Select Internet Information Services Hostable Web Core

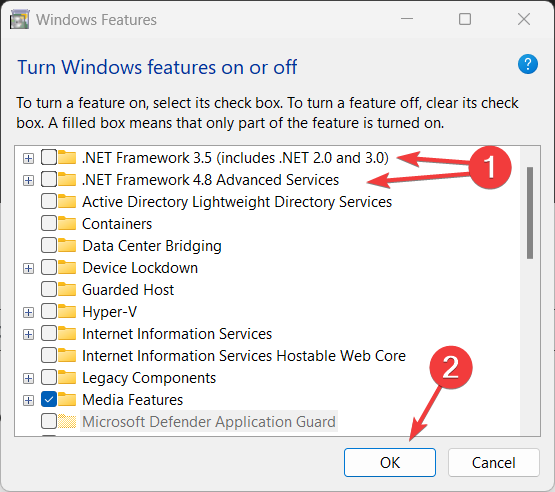pyautogui.click(x=244, y=356)
